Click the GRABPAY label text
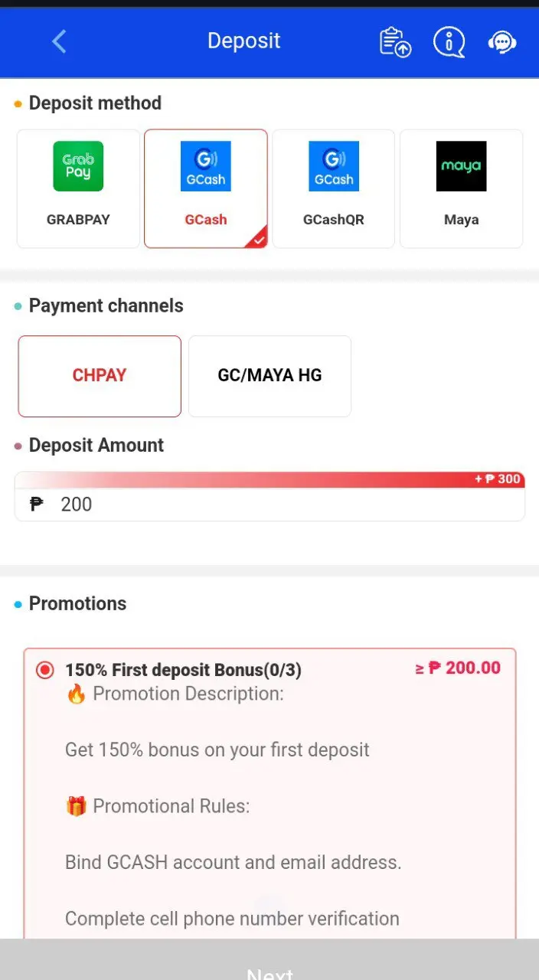Viewport: 539px width, 980px height. pos(78,220)
